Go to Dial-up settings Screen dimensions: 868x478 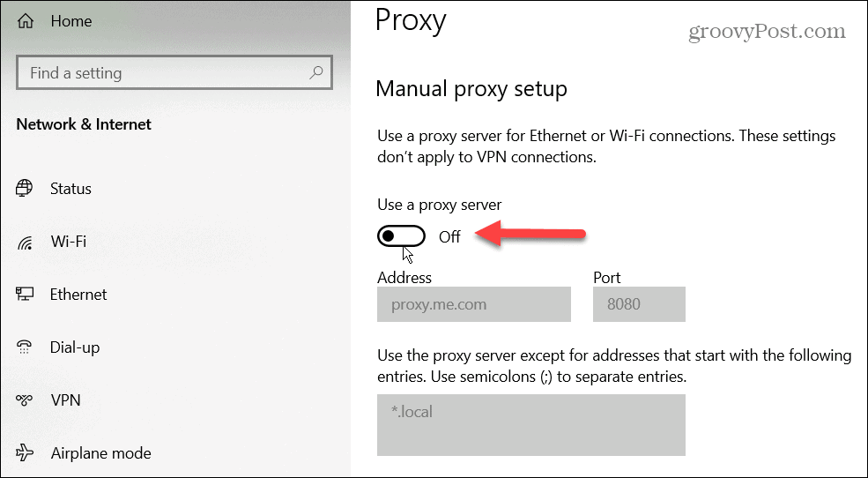click(x=75, y=347)
